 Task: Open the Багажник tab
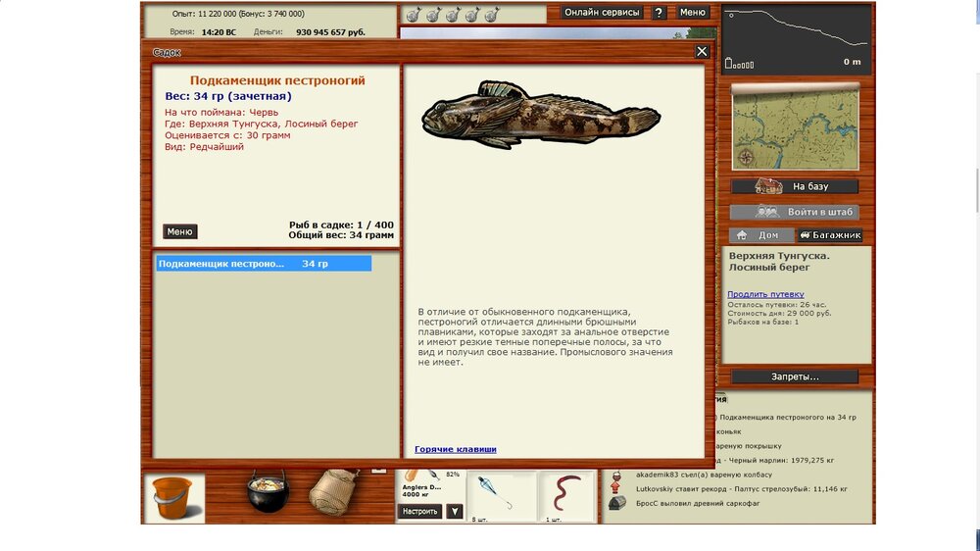(x=829, y=235)
